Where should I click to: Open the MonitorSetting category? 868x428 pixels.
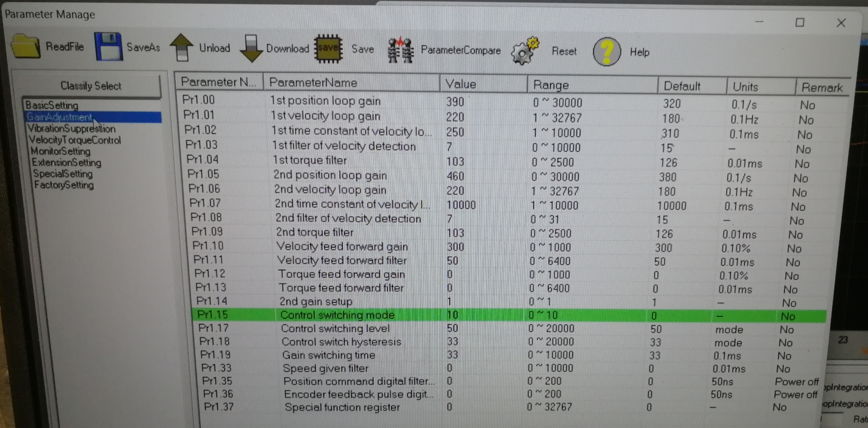(61, 151)
